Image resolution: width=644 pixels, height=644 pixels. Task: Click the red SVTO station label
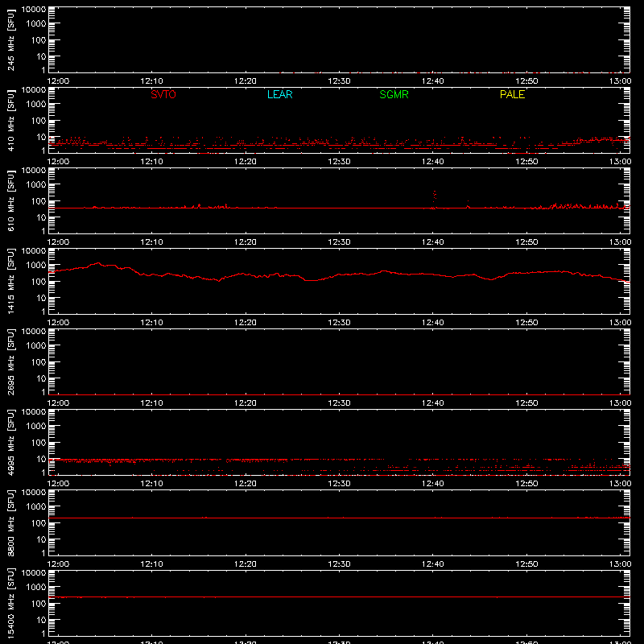coord(163,94)
